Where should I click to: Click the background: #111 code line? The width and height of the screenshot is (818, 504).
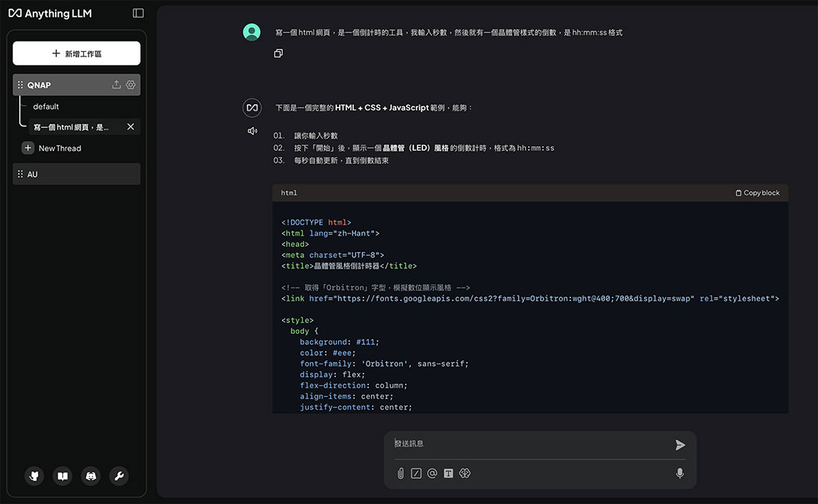tap(340, 342)
